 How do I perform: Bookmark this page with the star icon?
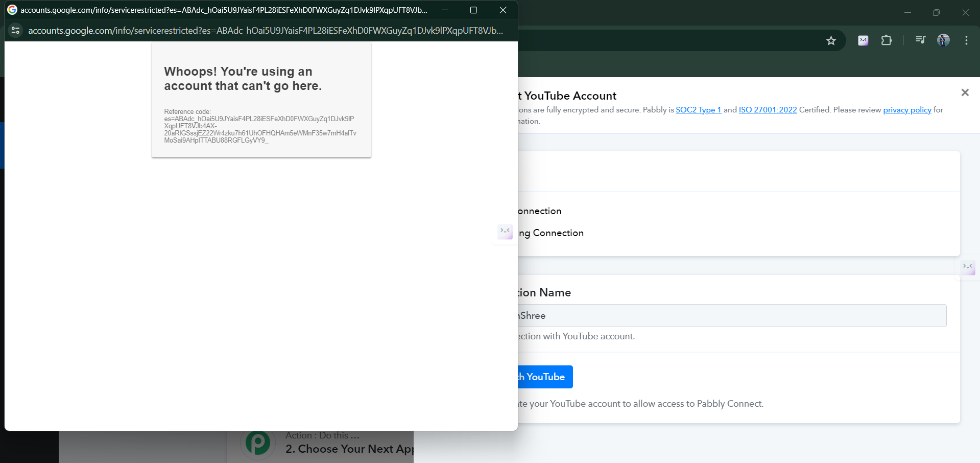831,40
